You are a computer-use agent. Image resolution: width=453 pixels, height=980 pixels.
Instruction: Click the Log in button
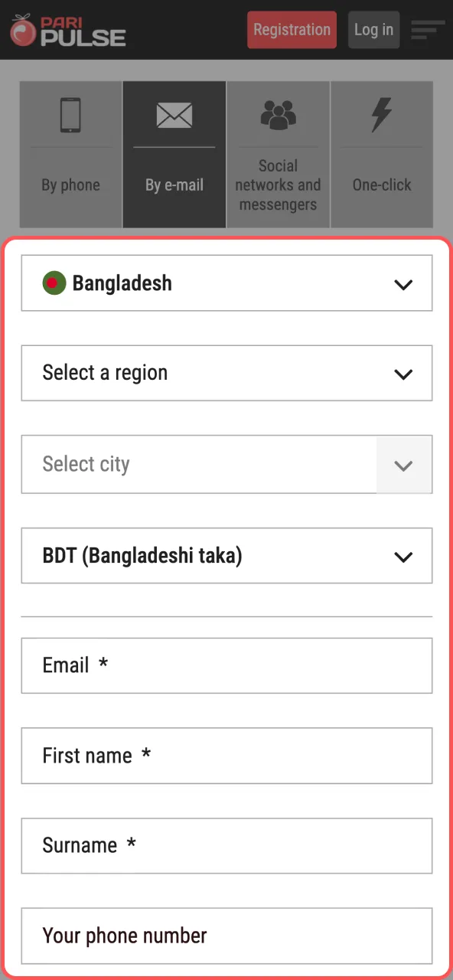coord(373,30)
